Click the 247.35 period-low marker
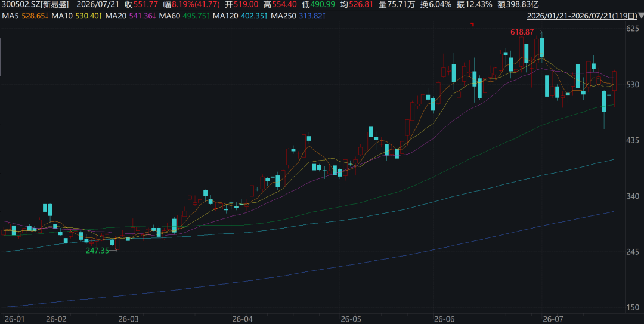The width and height of the screenshot is (644, 324). (x=97, y=251)
